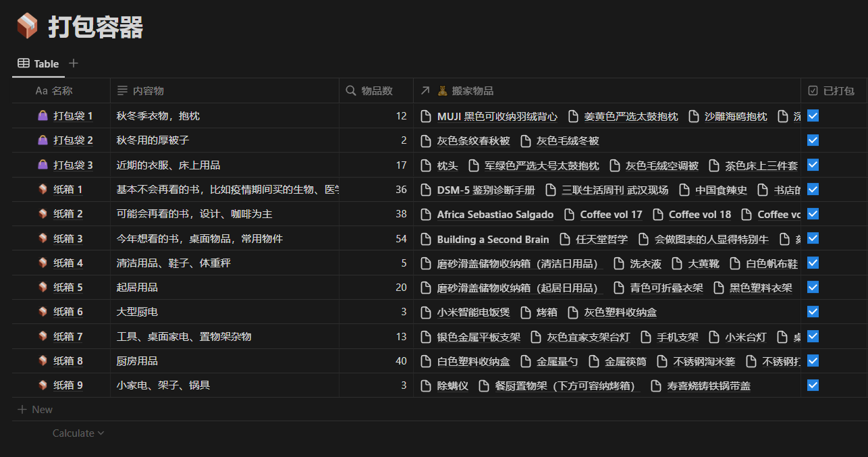Viewport: 868px width, 457px height.
Task: Select the Table view tab
Action: (38, 63)
